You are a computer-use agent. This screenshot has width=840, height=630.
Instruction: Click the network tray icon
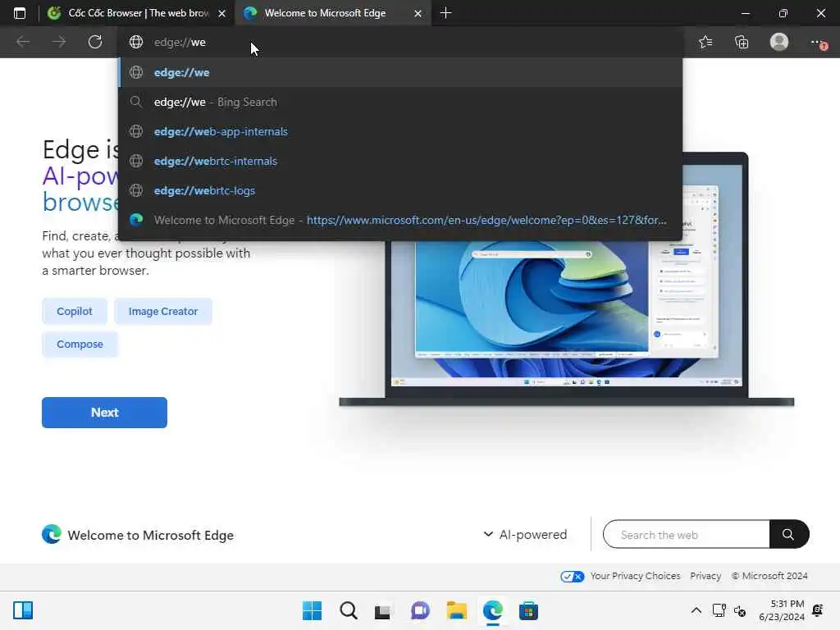click(719, 610)
